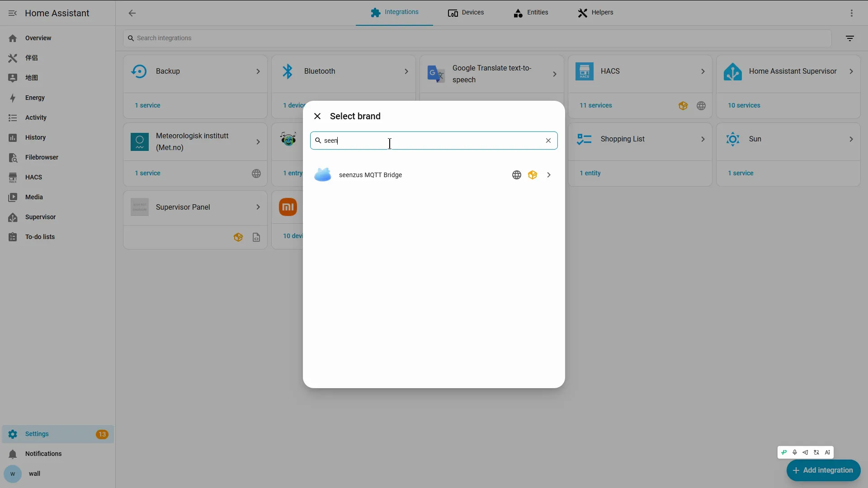The image size is (868, 488).
Task: Open Activity in the sidebar
Action: coord(57,117)
